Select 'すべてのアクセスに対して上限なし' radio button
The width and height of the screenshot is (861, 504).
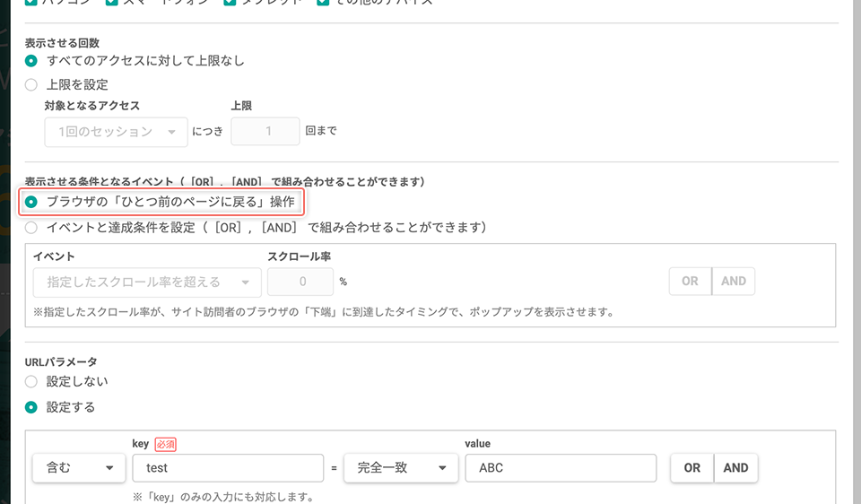pyautogui.click(x=31, y=61)
